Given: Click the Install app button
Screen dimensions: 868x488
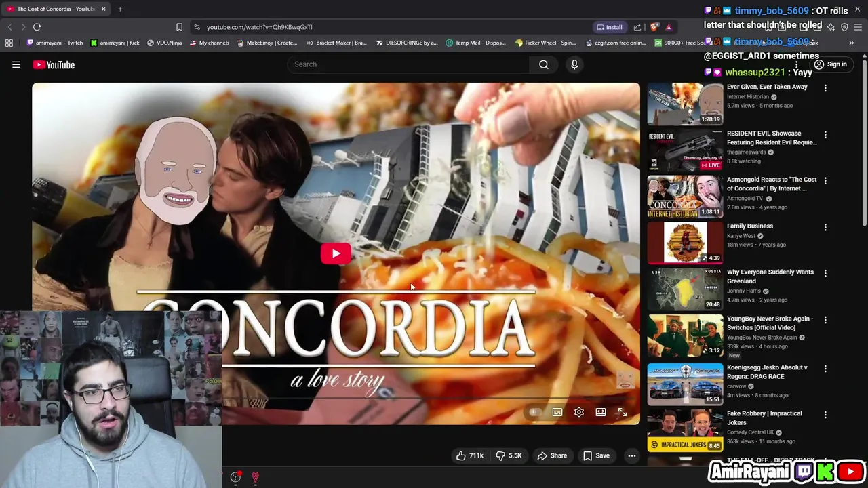Looking at the screenshot, I should click(609, 27).
